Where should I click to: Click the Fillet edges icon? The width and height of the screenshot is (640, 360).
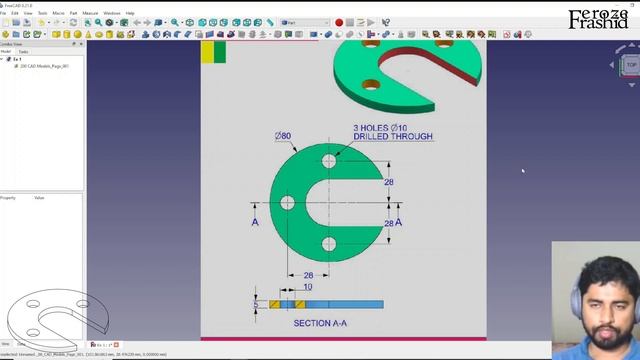click(178, 35)
